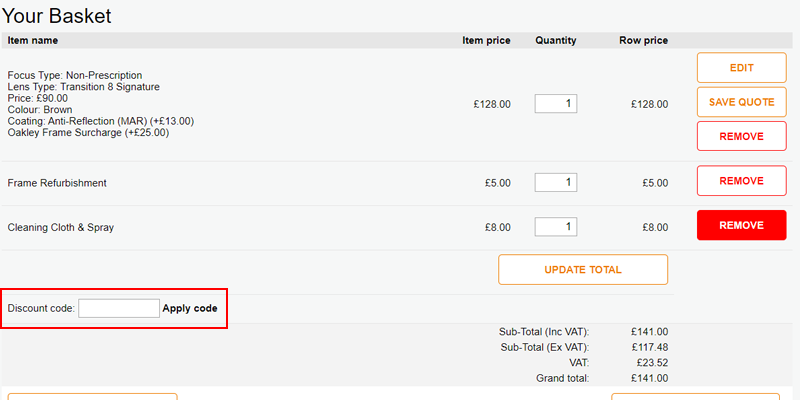Click the Your Basket page heading

pyautogui.click(x=57, y=16)
